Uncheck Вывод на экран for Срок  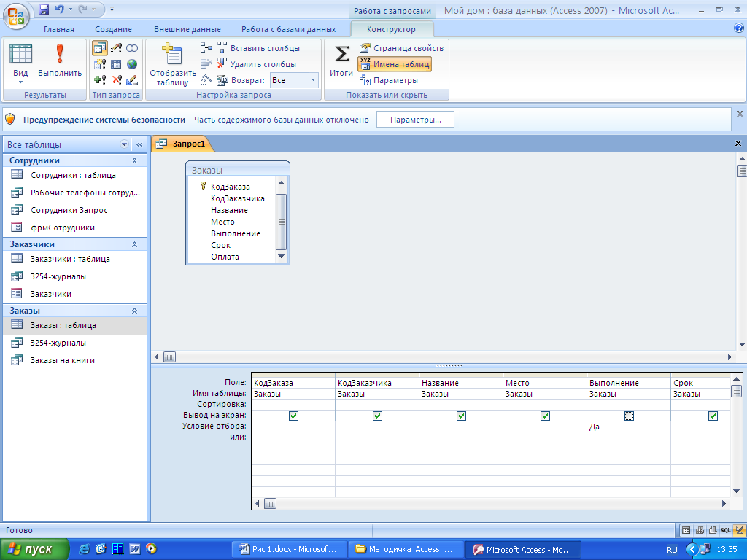713,416
